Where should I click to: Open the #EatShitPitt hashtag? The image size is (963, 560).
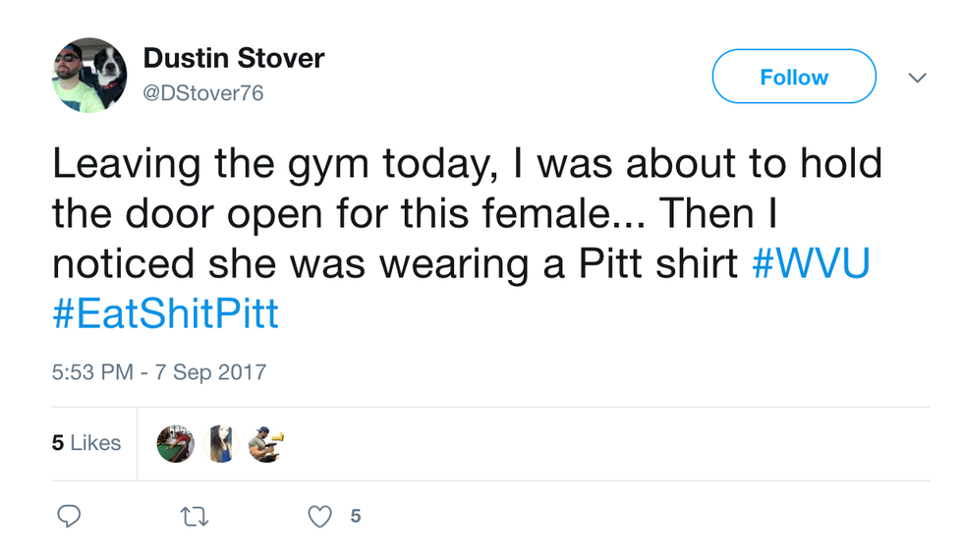coord(165,315)
